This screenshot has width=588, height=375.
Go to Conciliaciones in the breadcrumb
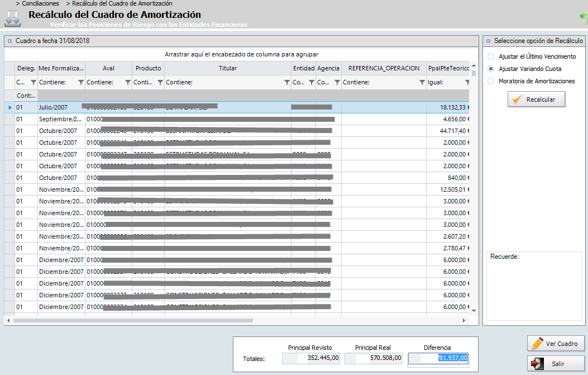tap(41, 3)
